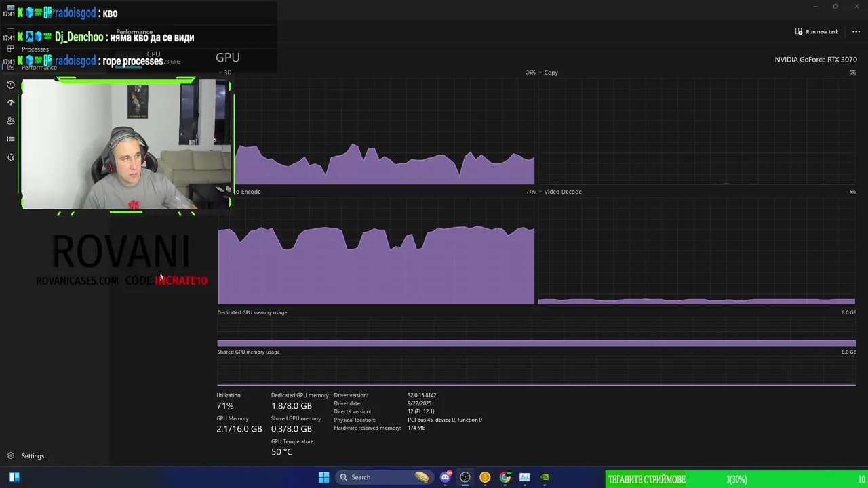Click DirectX version 12 (FL 12.1)
Image resolution: width=868 pixels, height=488 pixels.
coord(421,411)
